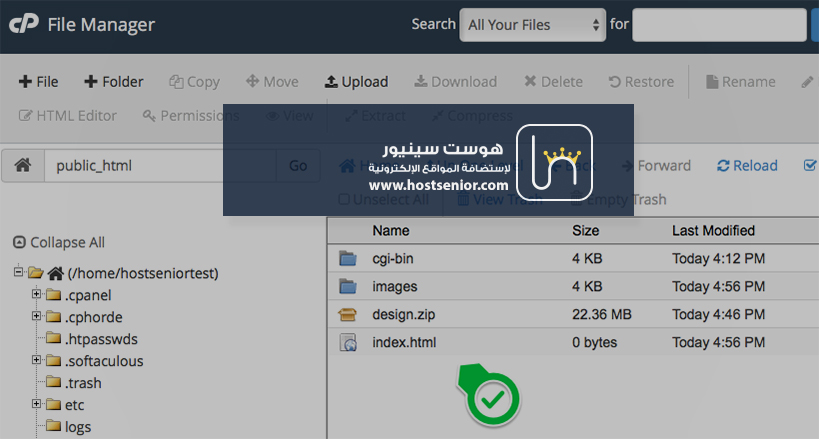Sort files by Last Modified column
This screenshot has width=819, height=439.
713,230
